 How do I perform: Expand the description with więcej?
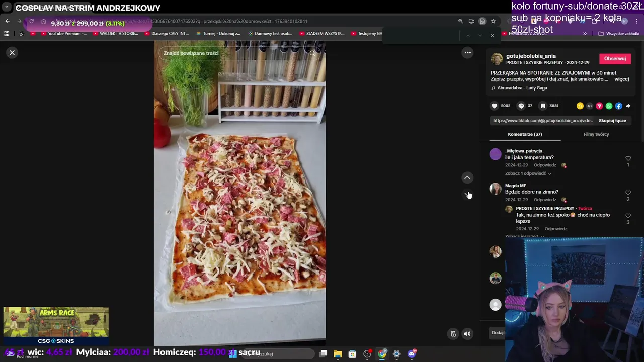[x=621, y=79]
